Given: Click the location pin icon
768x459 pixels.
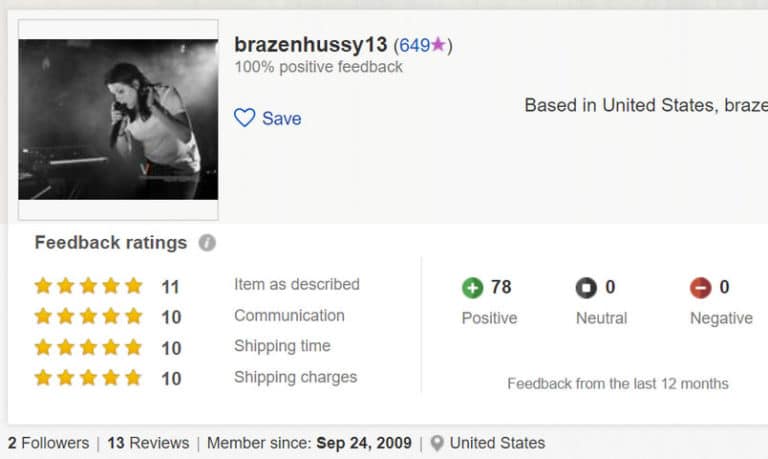Looking at the screenshot, I should click(437, 443).
